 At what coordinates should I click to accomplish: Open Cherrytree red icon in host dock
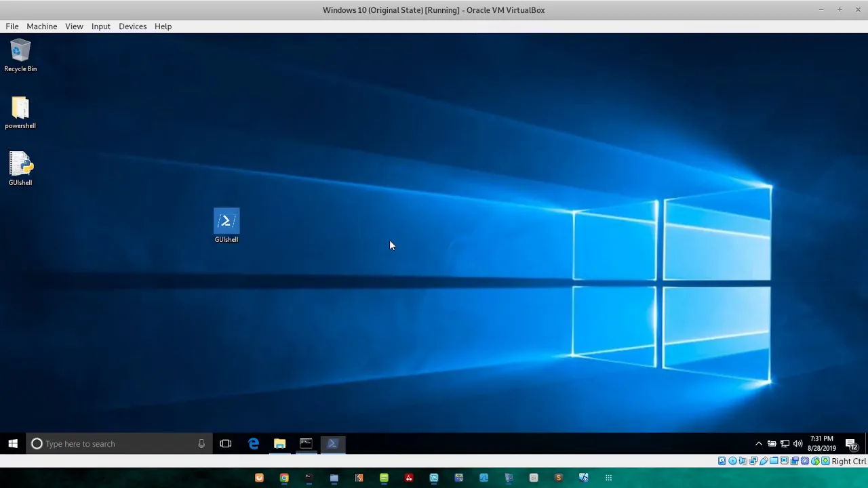(x=409, y=478)
